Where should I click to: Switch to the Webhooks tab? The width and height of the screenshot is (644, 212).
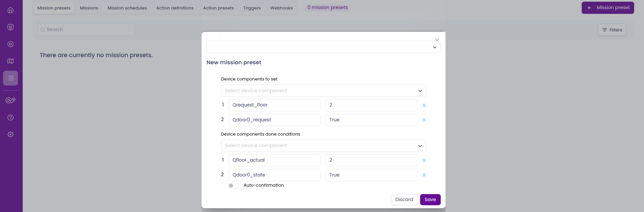tap(281, 8)
